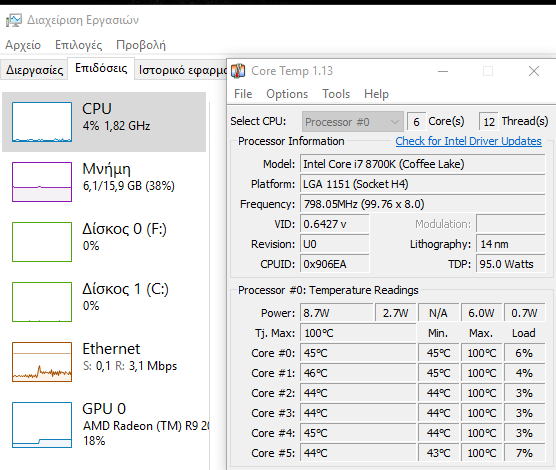Select the Επιδόσεις tab
The image size is (556, 470).
pyautogui.click(x=101, y=68)
